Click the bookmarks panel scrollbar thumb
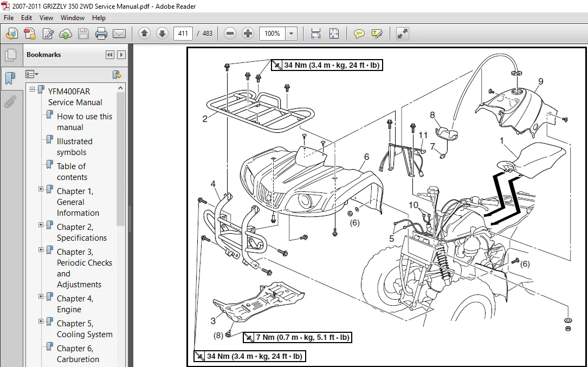This screenshot has width=588, height=367. click(x=120, y=159)
